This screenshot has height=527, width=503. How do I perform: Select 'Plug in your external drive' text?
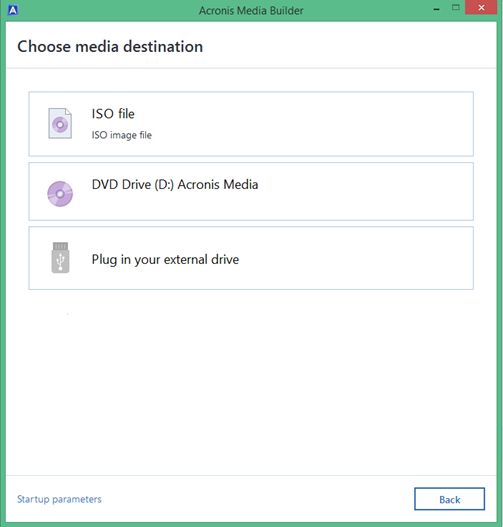(165, 259)
